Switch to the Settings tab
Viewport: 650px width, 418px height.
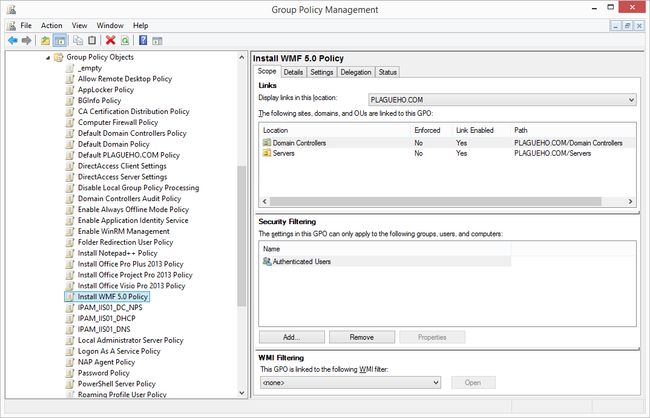click(321, 72)
